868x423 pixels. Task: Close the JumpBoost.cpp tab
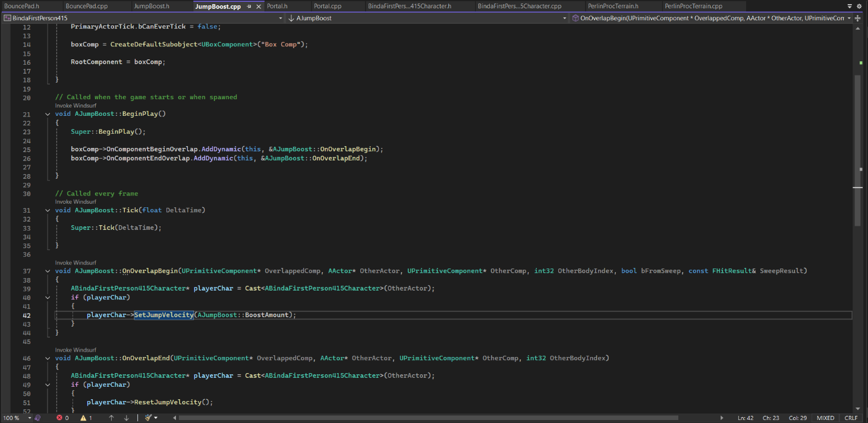pyautogui.click(x=257, y=7)
